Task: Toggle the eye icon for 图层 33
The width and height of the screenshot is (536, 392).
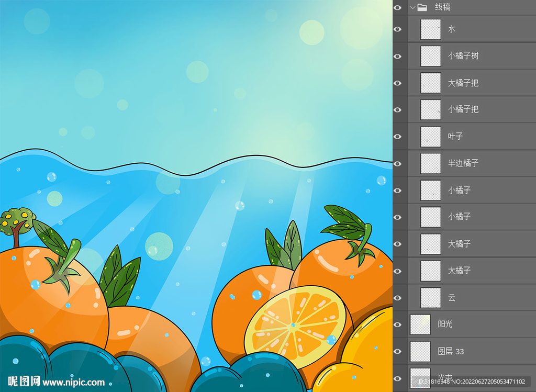Action: [x=398, y=351]
